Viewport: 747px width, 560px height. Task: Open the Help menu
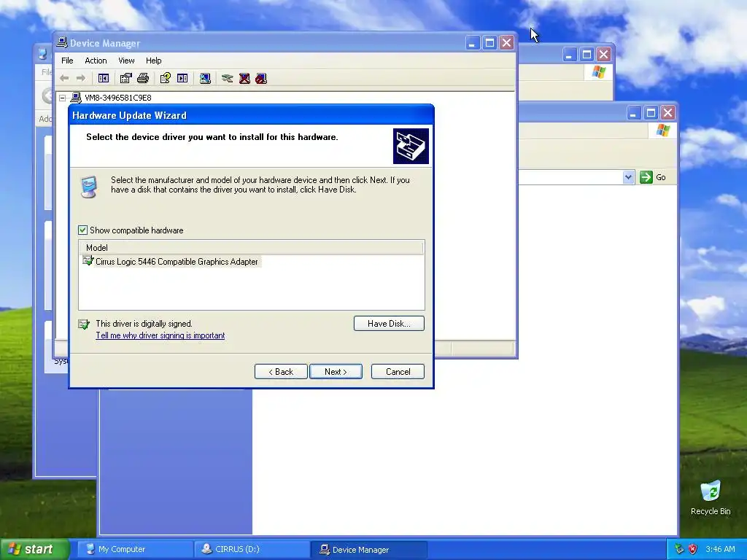coord(153,61)
